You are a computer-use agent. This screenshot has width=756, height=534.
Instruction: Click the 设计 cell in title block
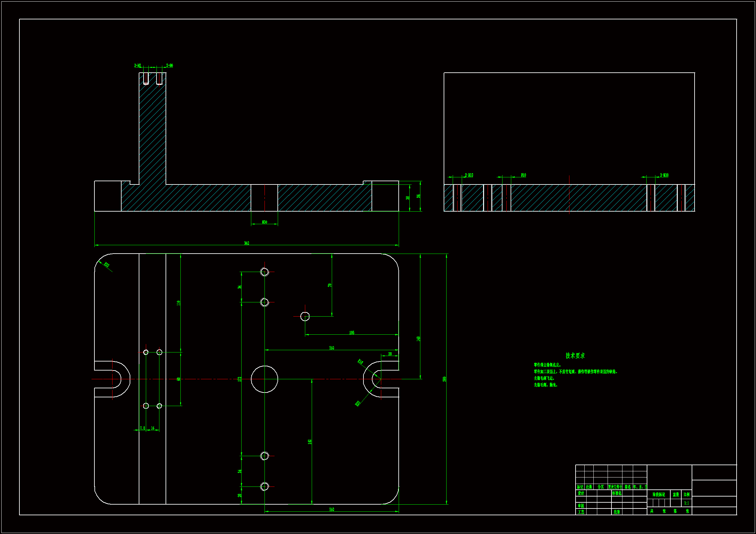[581, 493]
